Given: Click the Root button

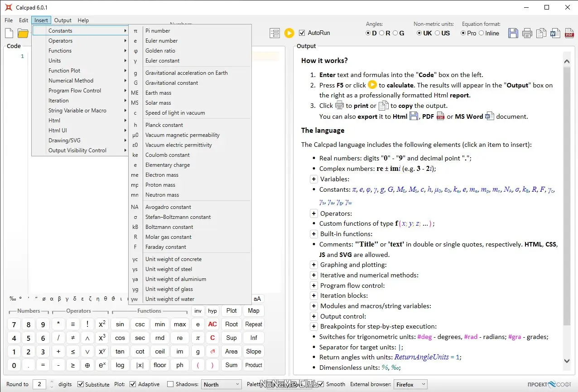Looking at the screenshot, I should click(231, 324).
